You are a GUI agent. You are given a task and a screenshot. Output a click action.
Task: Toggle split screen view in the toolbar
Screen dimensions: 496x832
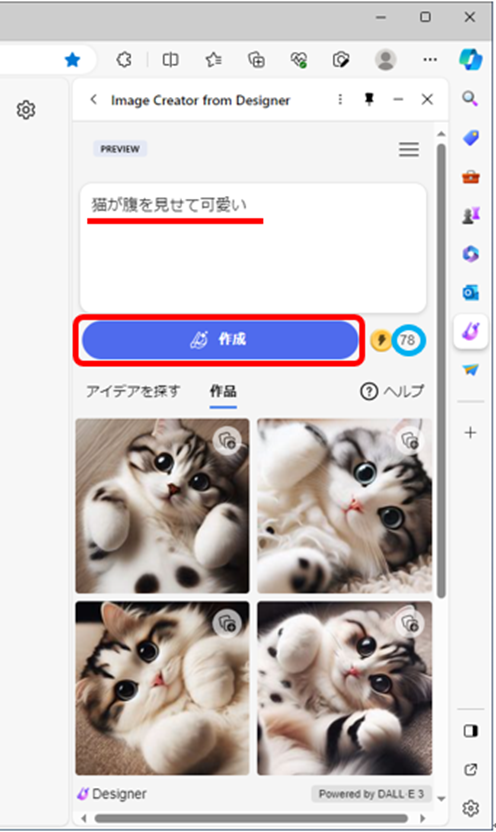(x=170, y=60)
